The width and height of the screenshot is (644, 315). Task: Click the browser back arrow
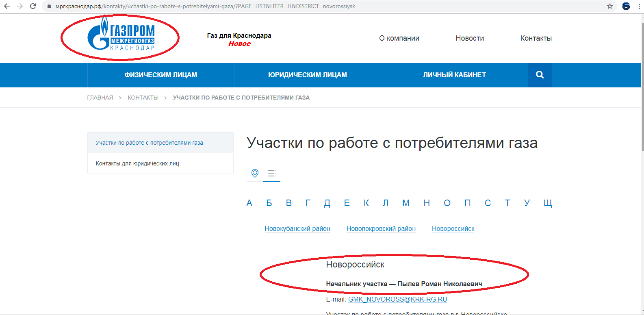(7, 6)
